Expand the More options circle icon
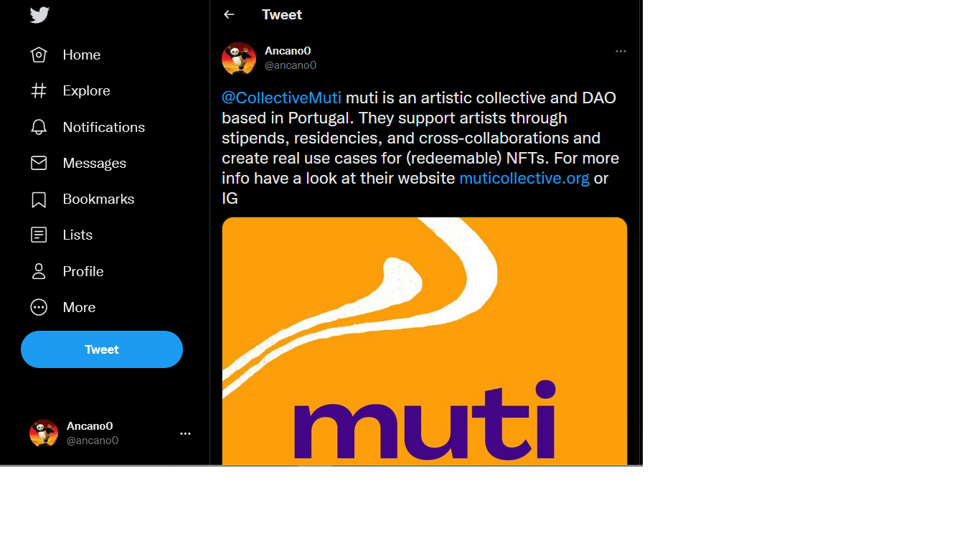Viewport: 980px width, 551px height. click(39, 307)
